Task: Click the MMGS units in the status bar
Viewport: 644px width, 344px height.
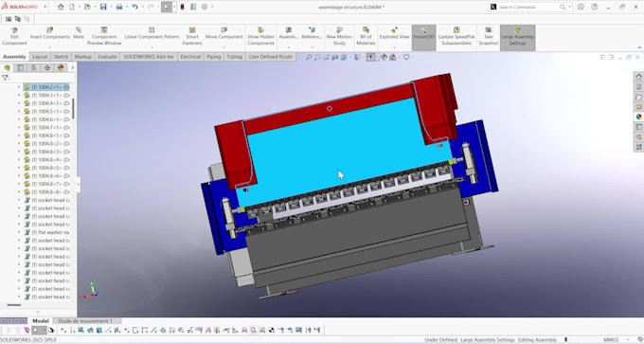Action: tap(611, 340)
